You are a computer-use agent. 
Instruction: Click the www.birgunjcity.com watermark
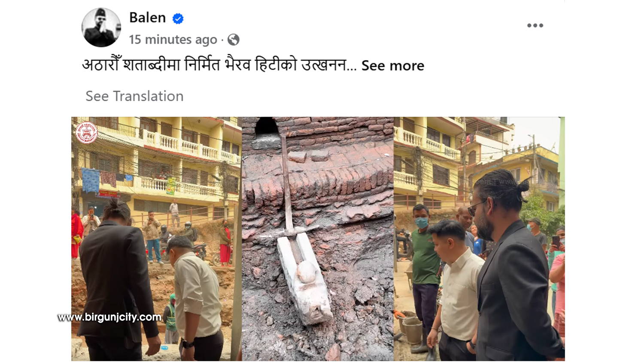tap(109, 317)
